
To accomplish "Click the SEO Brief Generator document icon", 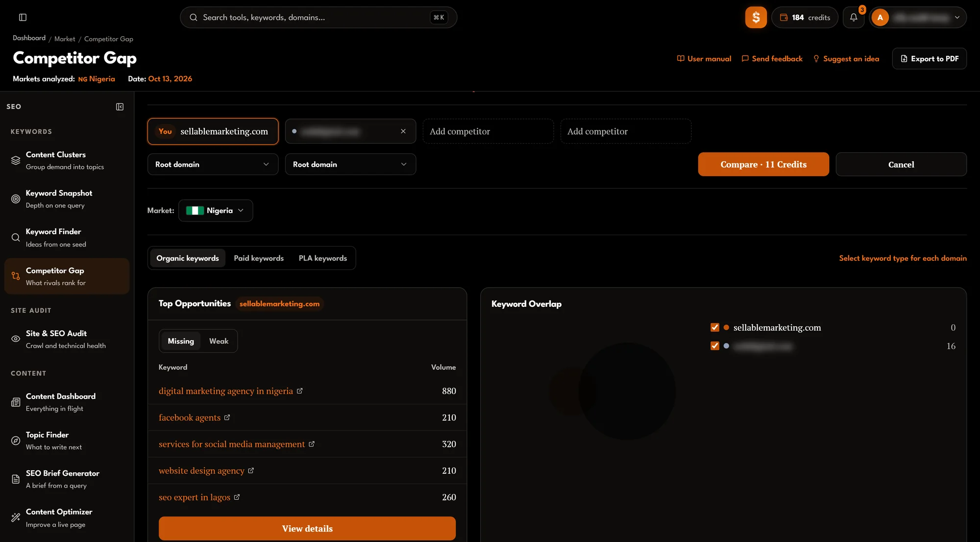I will [16, 479].
